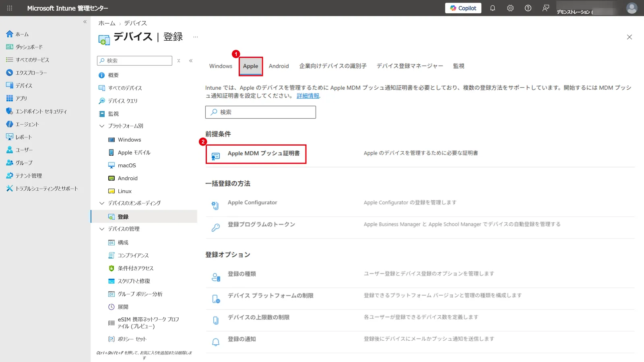
Task: Open 条件付きアクセス menu item
Action: click(136, 268)
